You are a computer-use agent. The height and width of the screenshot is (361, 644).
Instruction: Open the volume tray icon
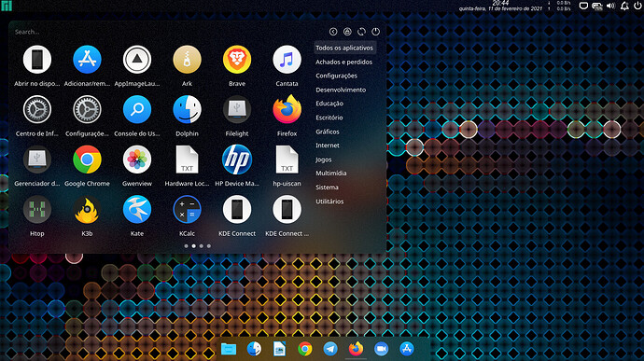(610, 6)
